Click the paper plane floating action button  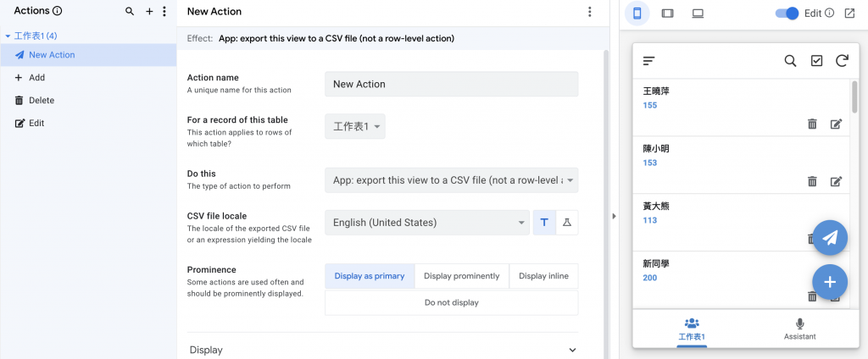pos(830,238)
